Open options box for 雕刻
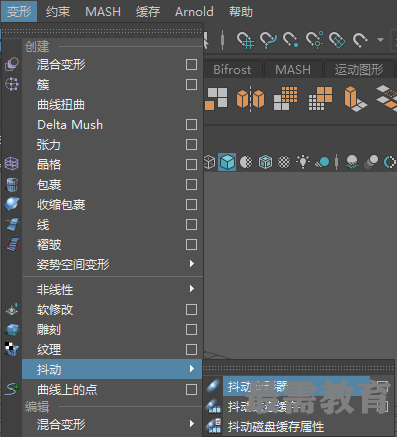397x437 pixels. pyautogui.click(x=191, y=330)
